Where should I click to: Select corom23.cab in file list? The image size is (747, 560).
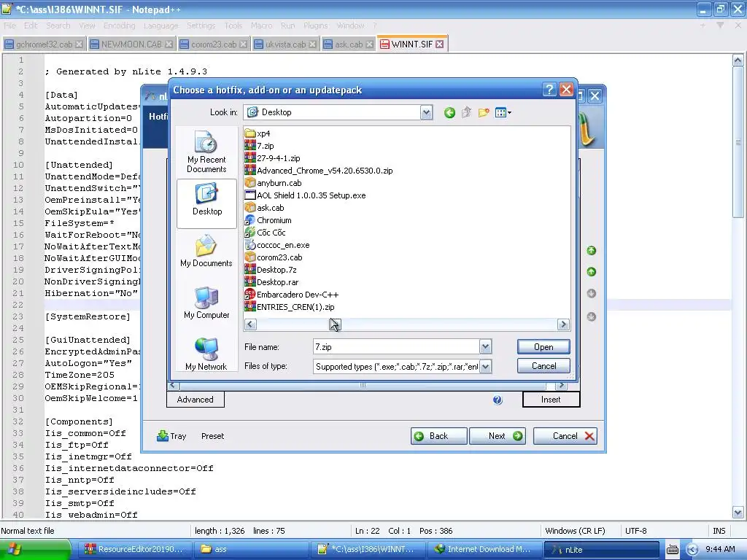(x=274, y=257)
